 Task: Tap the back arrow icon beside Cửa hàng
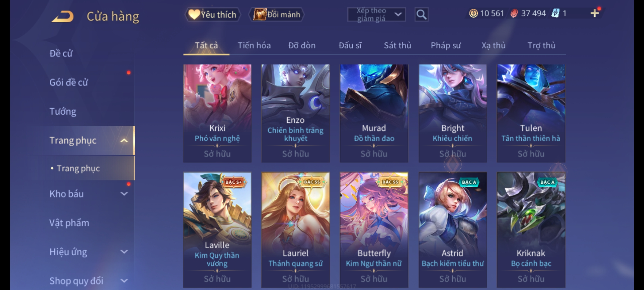tap(63, 16)
